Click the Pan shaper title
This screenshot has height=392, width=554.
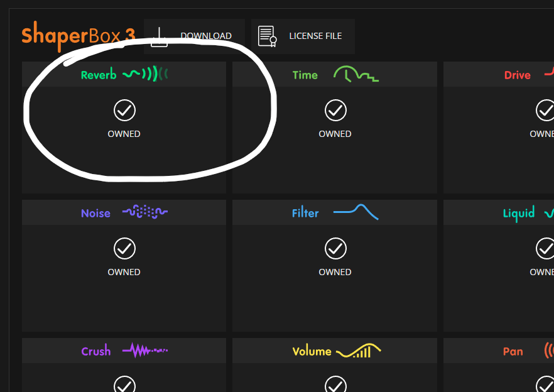[x=513, y=351]
